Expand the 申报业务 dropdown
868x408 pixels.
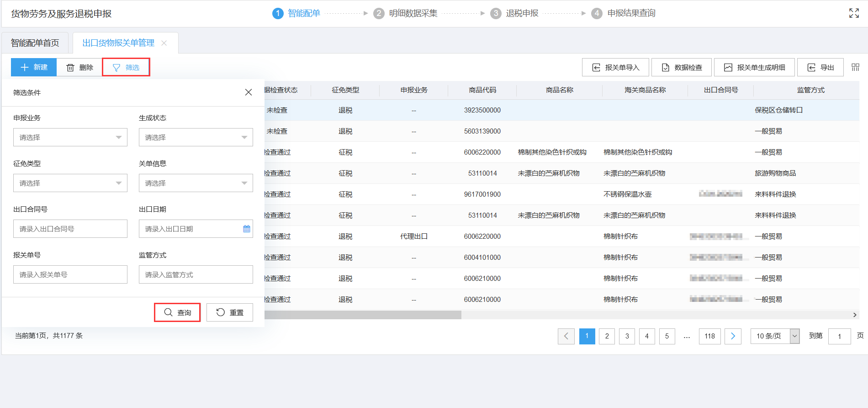[70, 137]
